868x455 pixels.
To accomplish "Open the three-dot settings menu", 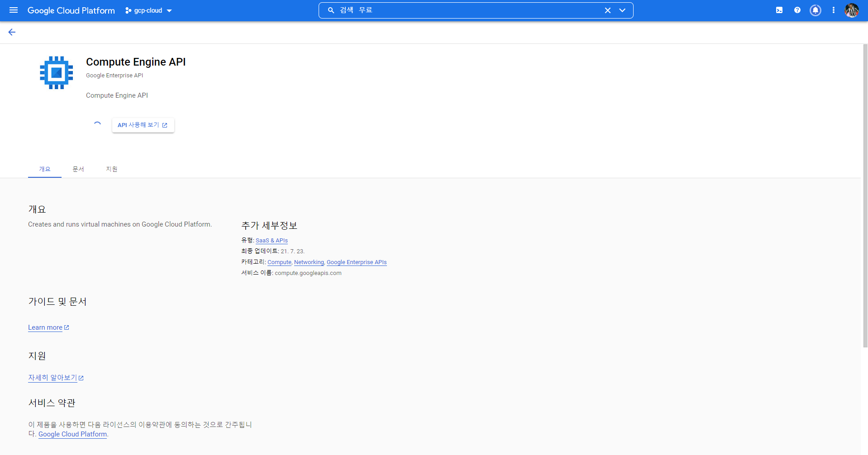I will (x=834, y=10).
